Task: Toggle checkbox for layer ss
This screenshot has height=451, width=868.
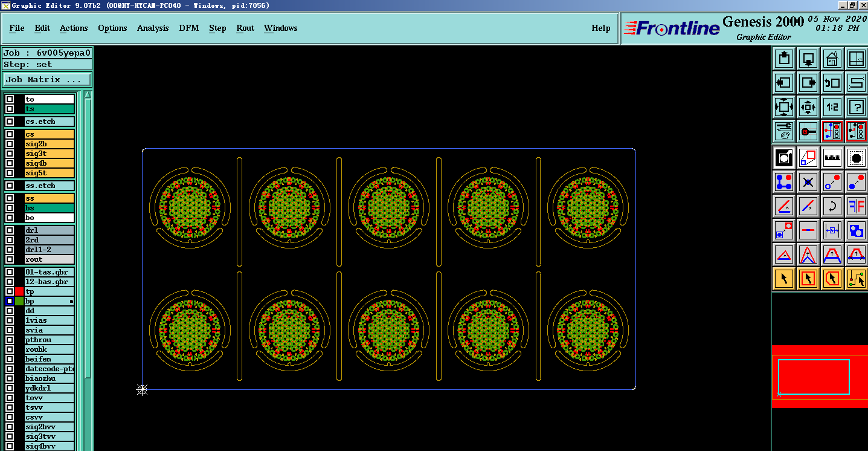Action: pos(10,198)
